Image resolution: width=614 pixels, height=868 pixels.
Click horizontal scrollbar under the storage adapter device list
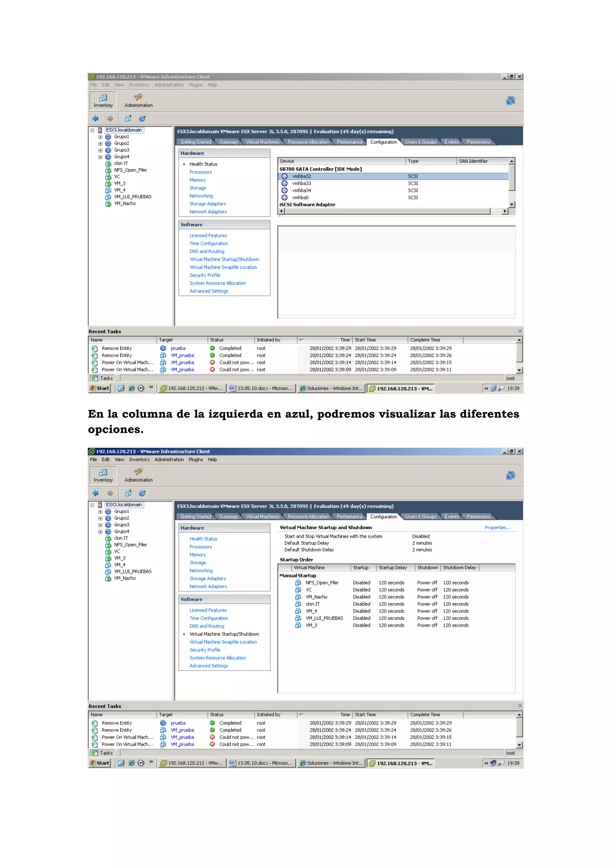(387, 211)
